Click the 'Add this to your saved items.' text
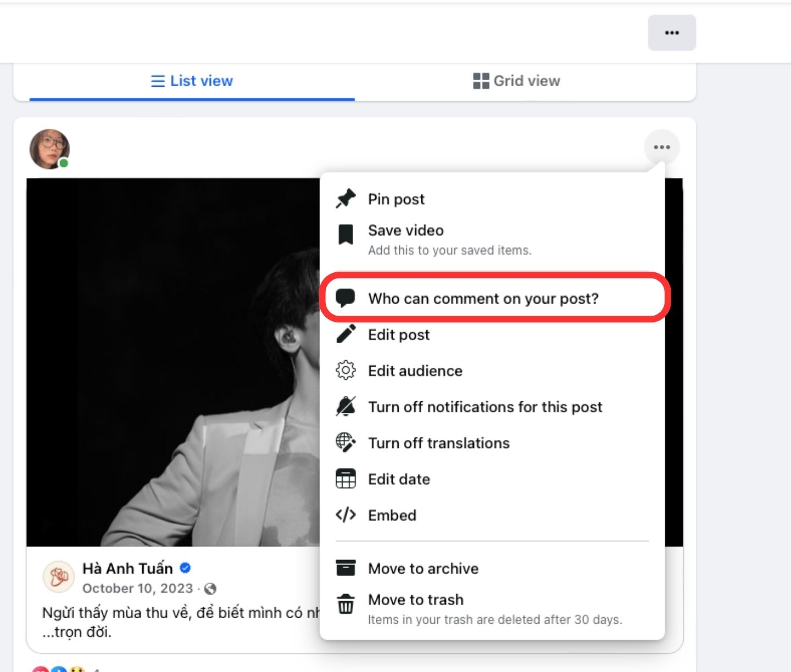The height and width of the screenshot is (672, 791). coord(450,250)
